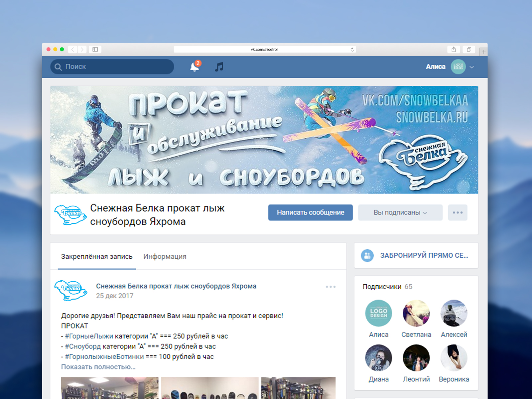
Task: Open the Вы подписаны dropdown
Action: [400, 212]
